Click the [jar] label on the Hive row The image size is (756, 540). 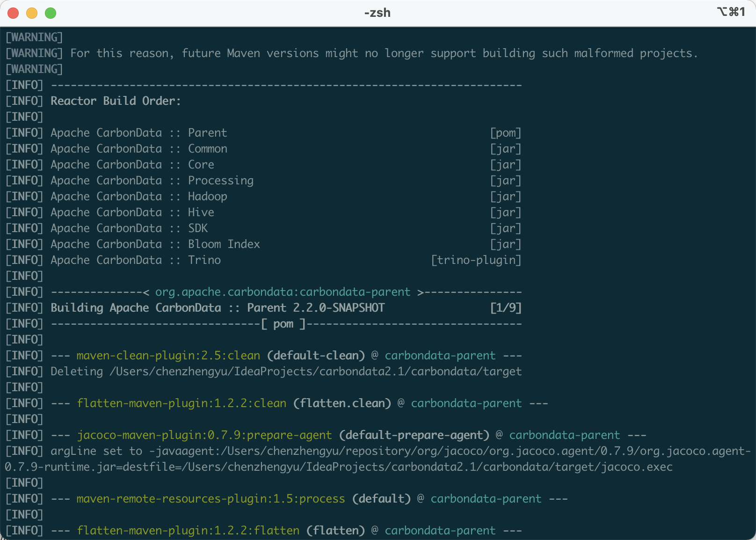coord(506,212)
